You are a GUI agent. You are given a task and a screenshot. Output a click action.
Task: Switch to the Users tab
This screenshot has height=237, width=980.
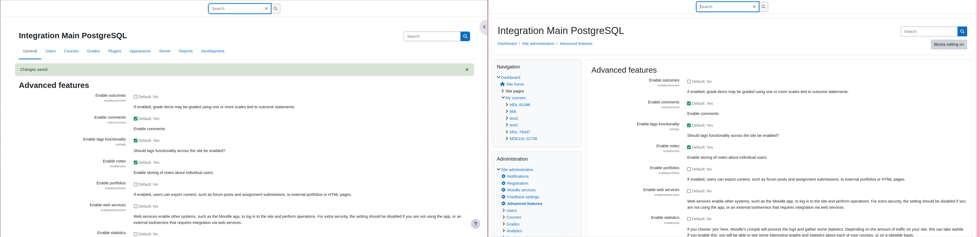(x=51, y=51)
